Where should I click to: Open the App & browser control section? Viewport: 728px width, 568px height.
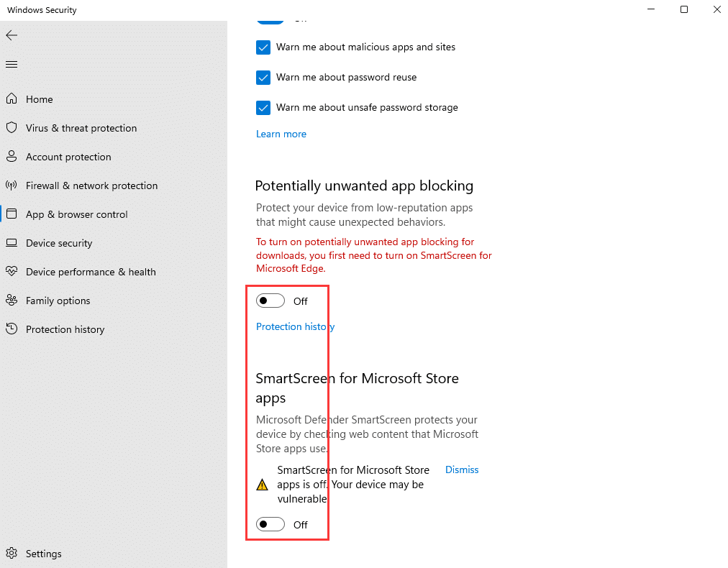[x=76, y=214]
